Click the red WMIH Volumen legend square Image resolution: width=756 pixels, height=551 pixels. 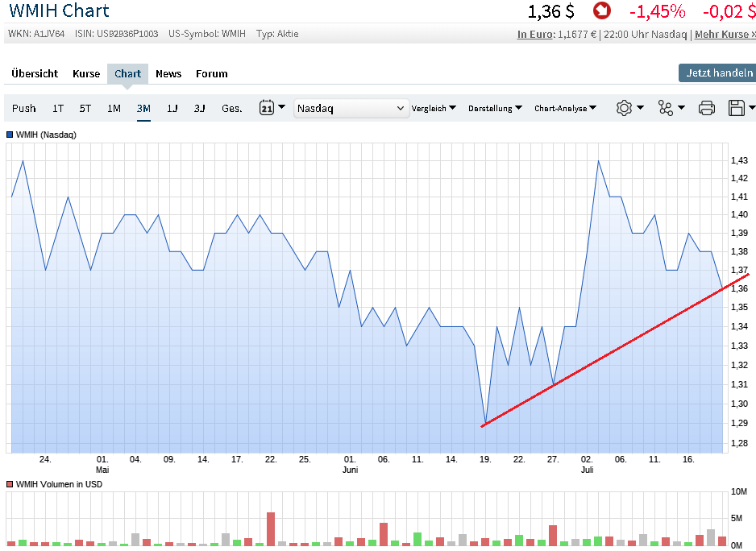tap(9, 484)
